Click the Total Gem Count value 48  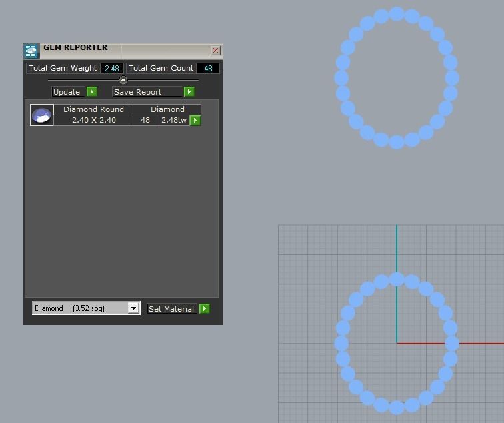coord(208,69)
